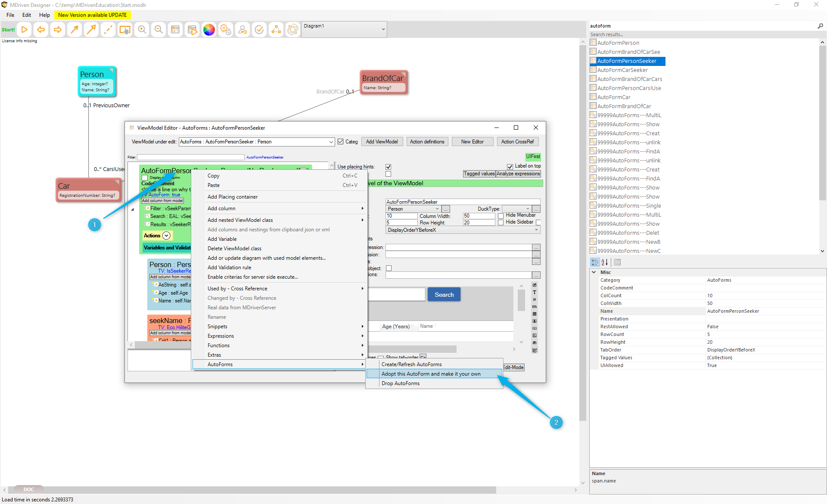Click the Action definitions button
The image size is (827, 504).
point(427,142)
